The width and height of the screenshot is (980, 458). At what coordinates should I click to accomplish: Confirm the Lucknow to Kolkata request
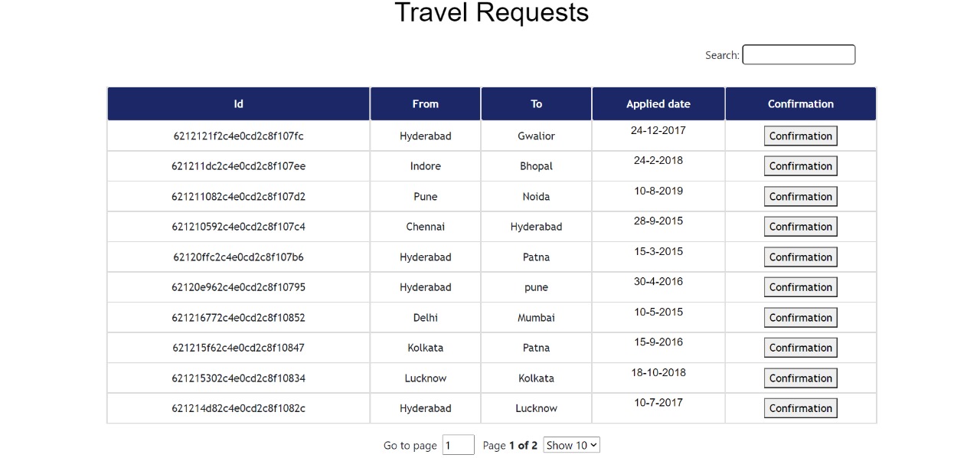pyautogui.click(x=800, y=378)
